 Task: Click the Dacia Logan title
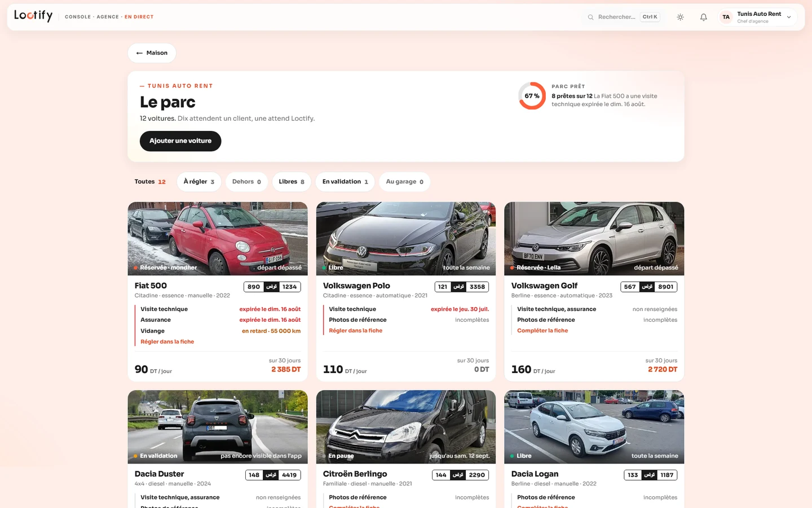[x=535, y=474]
